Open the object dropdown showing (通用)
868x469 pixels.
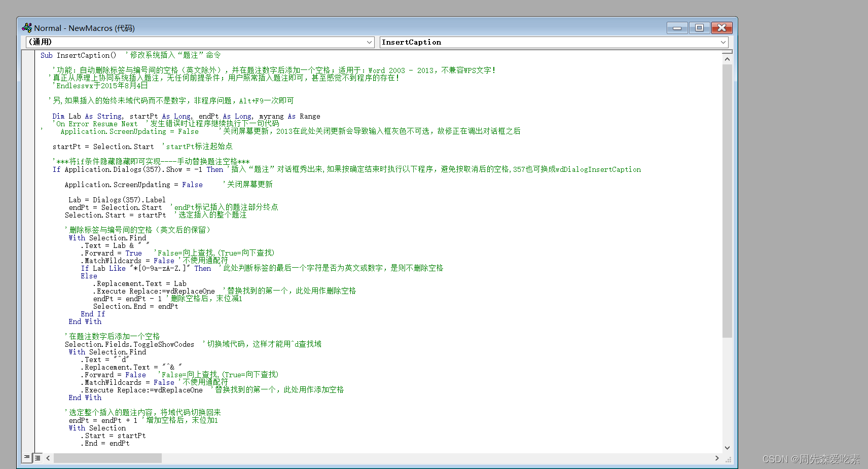tap(200, 42)
